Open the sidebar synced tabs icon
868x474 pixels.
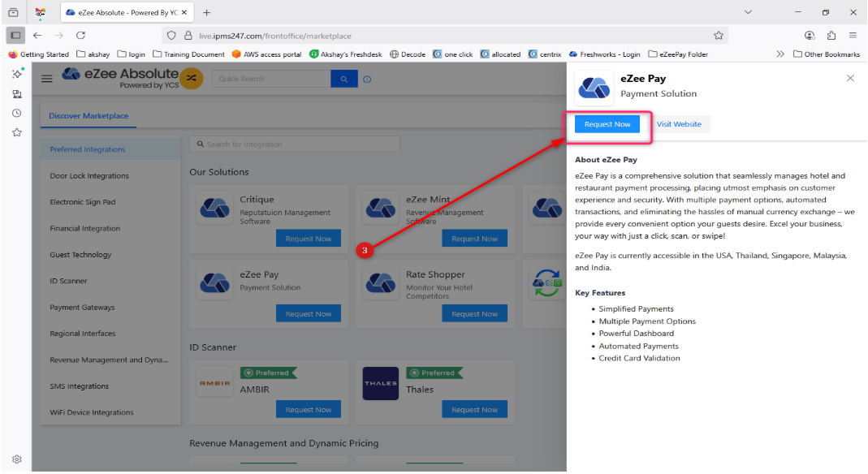click(x=17, y=94)
